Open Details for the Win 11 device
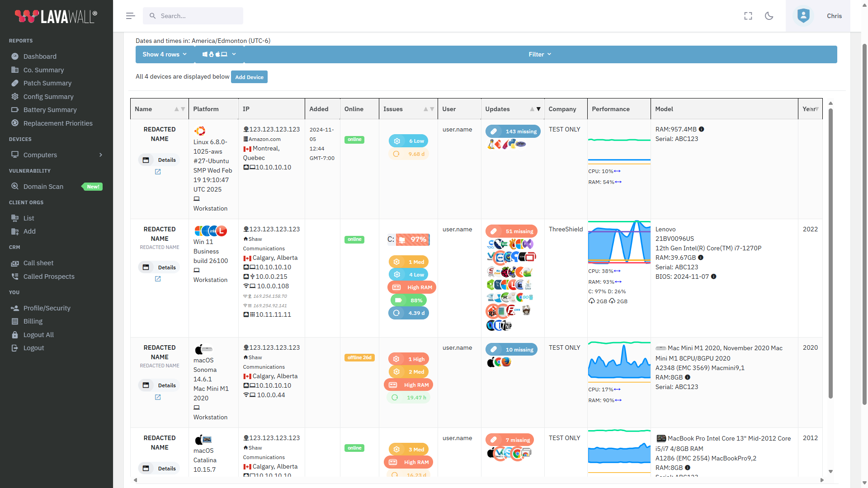The image size is (868, 488). [159, 267]
